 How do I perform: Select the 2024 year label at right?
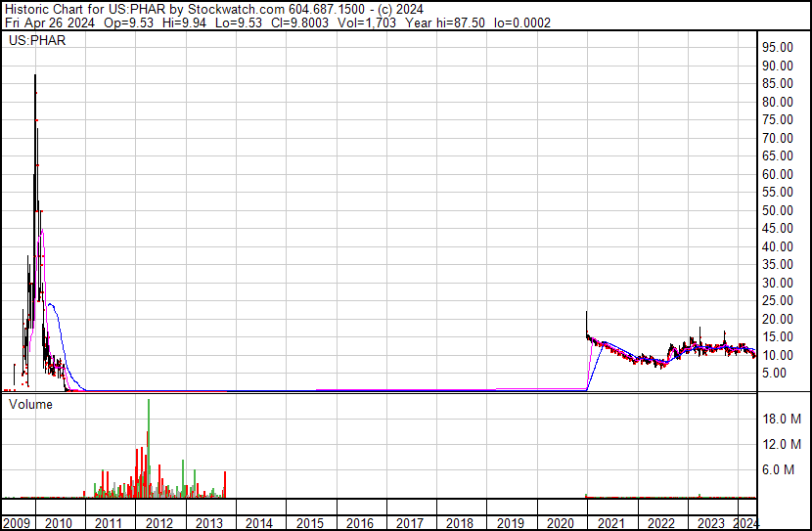pyautogui.click(x=745, y=523)
